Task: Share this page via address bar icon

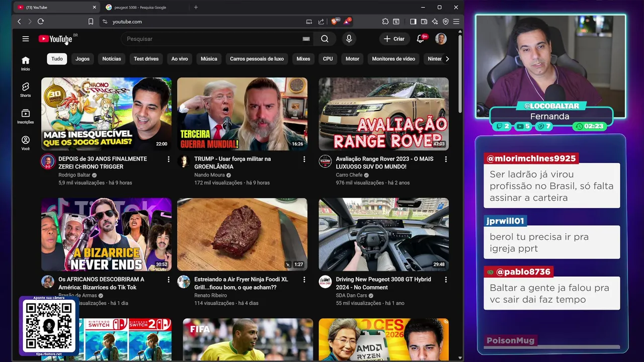Action: point(321,22)
